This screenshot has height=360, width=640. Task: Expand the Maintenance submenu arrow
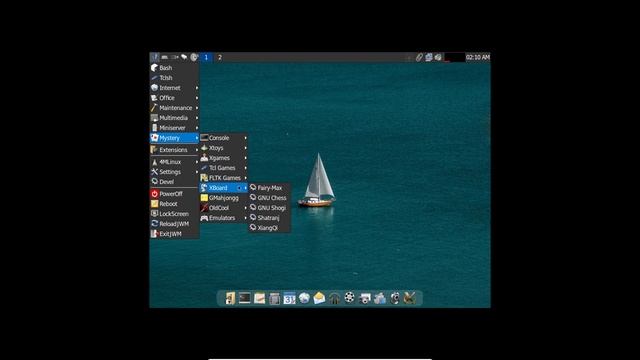[x=197, y=108]
